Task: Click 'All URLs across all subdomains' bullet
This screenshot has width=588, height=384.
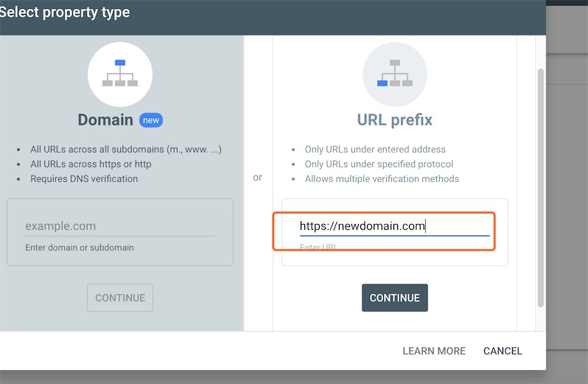Action: coord(125,150)
